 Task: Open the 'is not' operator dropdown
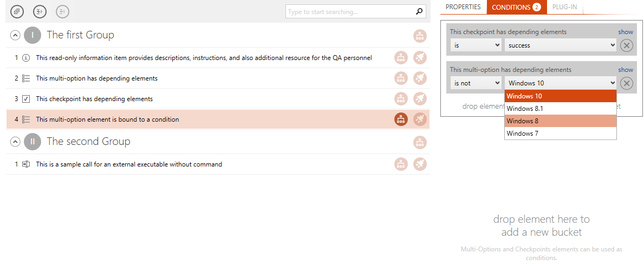point(476,83)
